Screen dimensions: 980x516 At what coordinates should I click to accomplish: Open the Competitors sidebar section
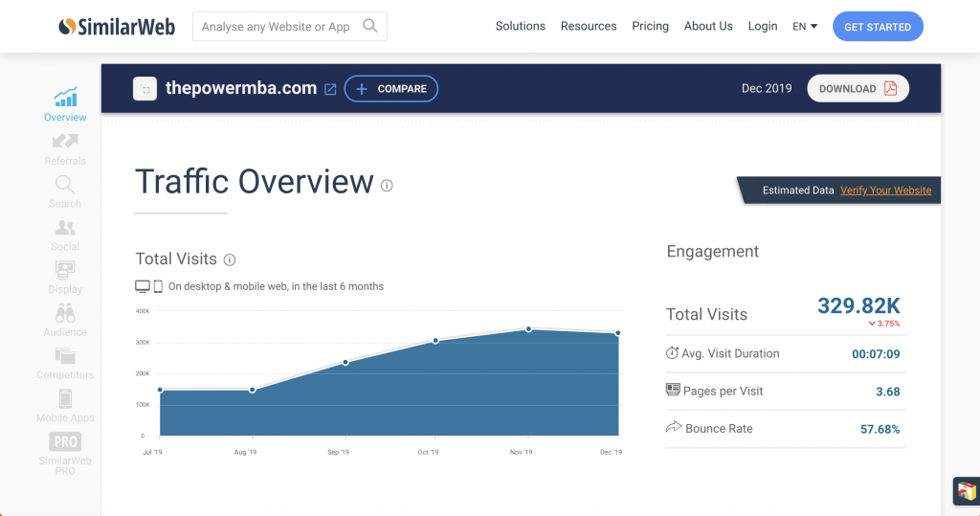tap(65, 364)
